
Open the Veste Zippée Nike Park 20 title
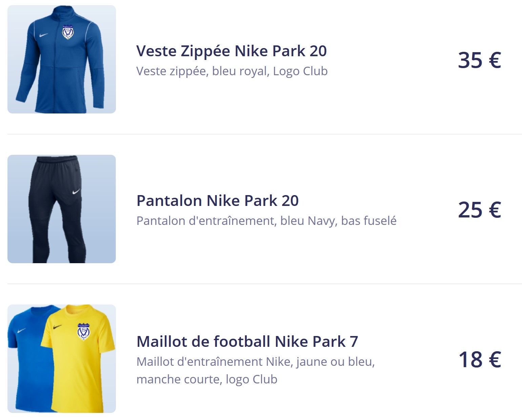click(x=232, y=51)
